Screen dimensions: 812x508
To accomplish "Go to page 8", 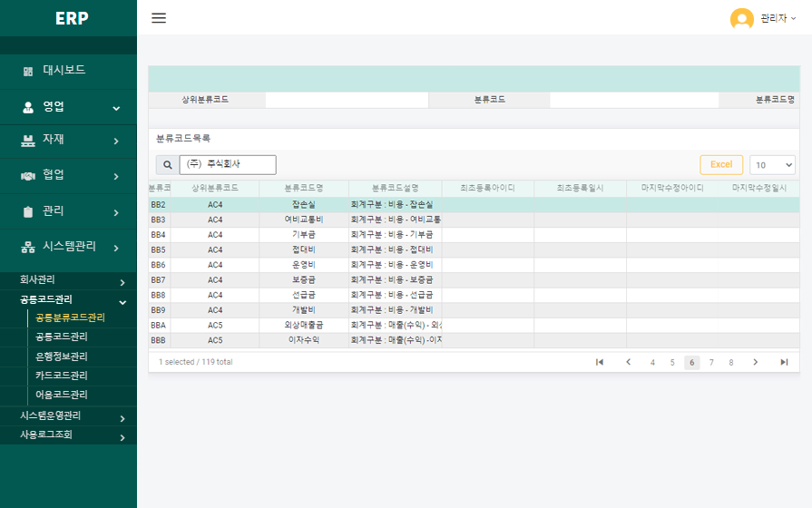I will click(731, 363).
